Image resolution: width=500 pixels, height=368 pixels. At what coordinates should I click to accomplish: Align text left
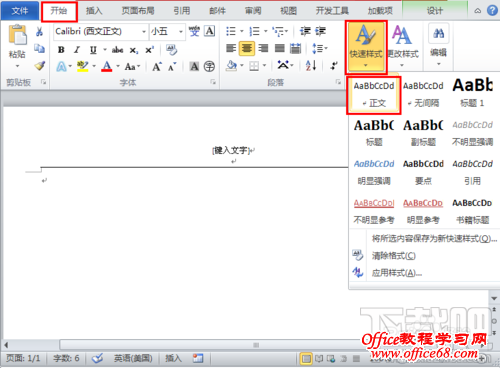click(231, 48)
